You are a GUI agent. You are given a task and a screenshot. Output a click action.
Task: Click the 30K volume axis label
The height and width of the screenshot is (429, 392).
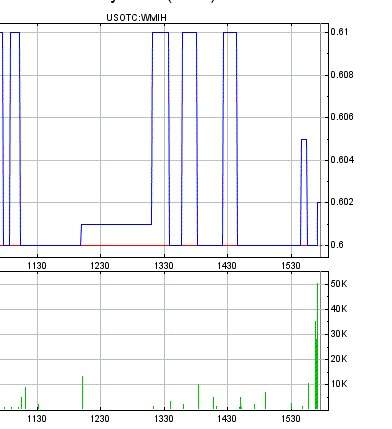pyautogui.click(x=339, y=334)
